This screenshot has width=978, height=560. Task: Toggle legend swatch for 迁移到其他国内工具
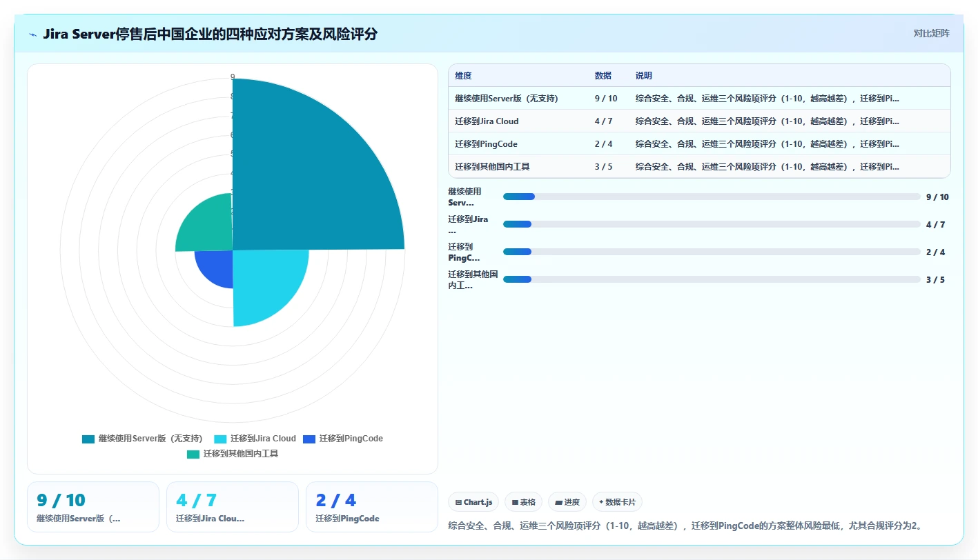[x=193, y=454]
